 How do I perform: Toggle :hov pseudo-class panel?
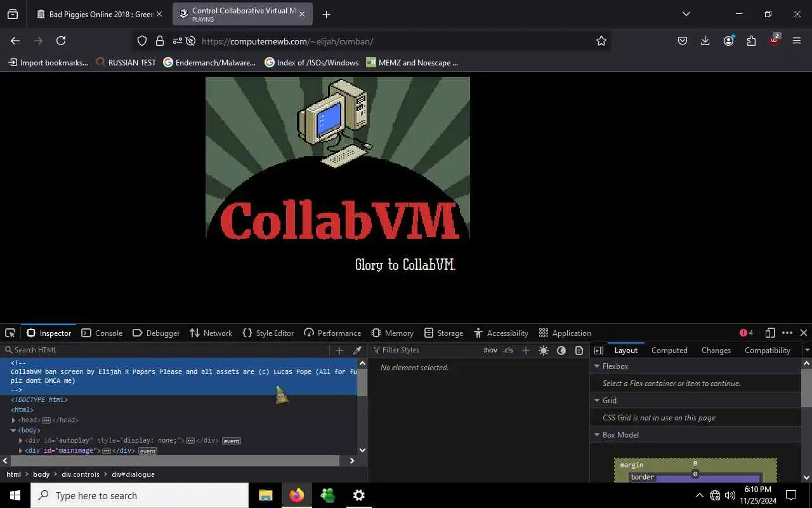pos(490,350)
